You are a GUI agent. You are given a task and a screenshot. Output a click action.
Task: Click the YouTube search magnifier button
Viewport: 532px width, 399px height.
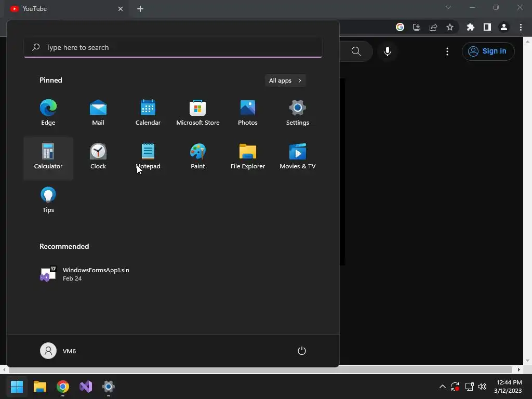pyautogui.click(x=356, y=51)
